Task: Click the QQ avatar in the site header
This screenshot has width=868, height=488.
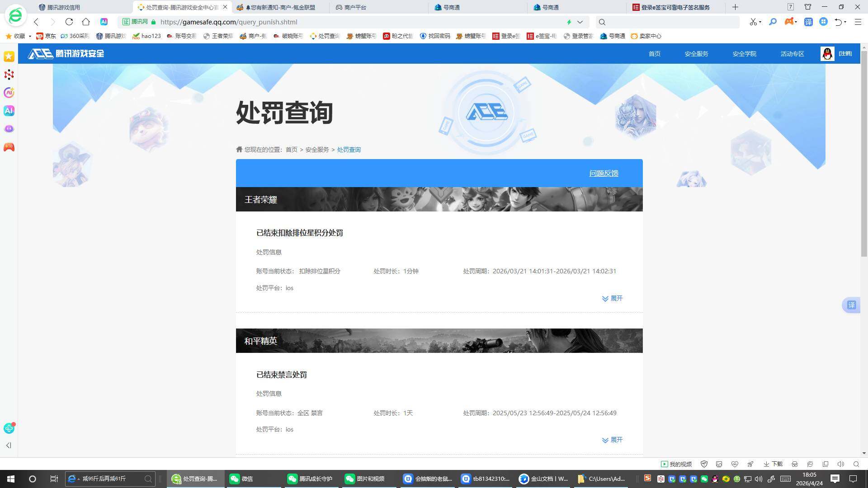Action: pyautogui.click(x=827, y=53)
